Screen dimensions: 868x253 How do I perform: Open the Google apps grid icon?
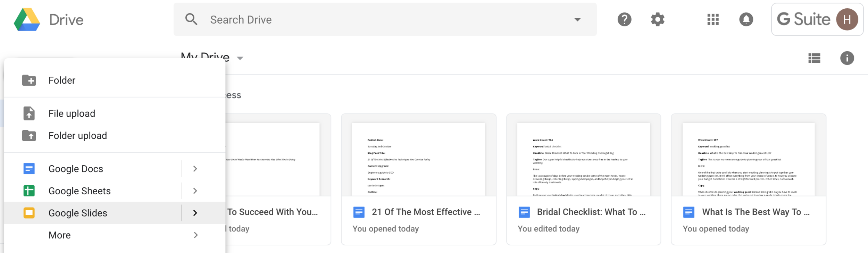pyautogui.click(x=713, y=19)
